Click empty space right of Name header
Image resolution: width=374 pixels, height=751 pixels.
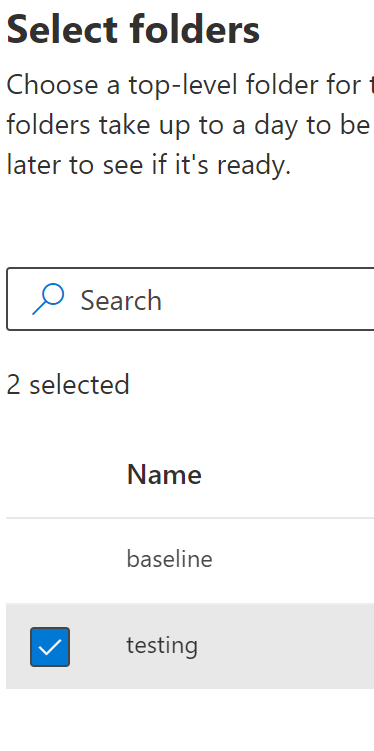pyautogui.click(x=287, y=475)
